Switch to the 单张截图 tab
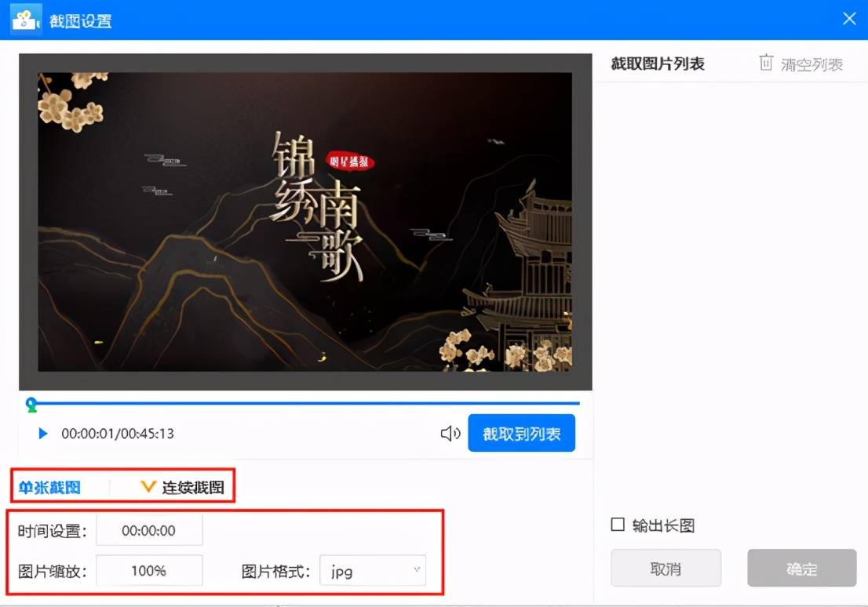This screenshot has height=607, width=868. coord(49,488)
